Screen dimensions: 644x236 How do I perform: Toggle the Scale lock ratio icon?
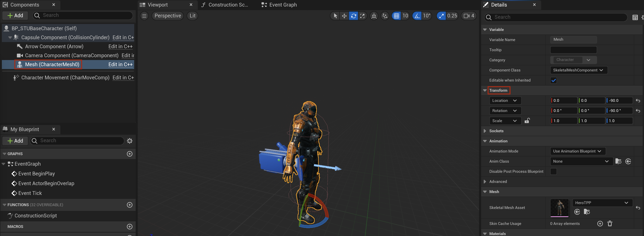527,121
